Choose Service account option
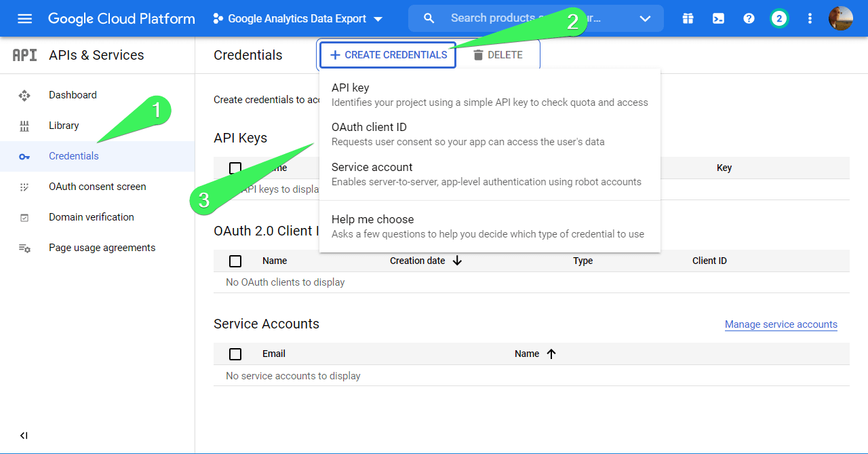868x454 pixels. coord(490,174)
